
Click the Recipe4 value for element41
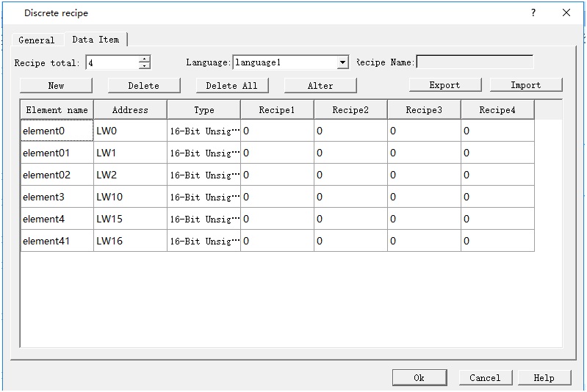(497, 241)
